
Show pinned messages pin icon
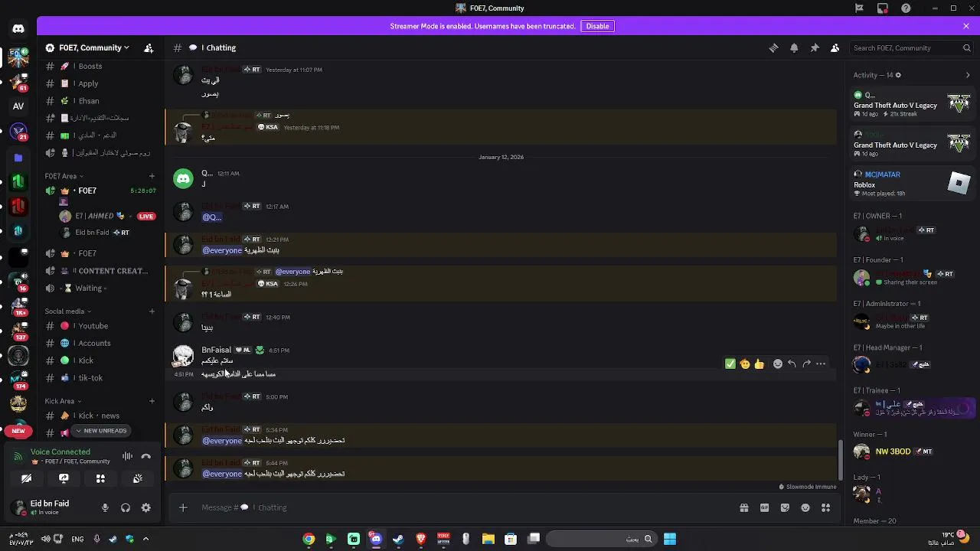815,47
